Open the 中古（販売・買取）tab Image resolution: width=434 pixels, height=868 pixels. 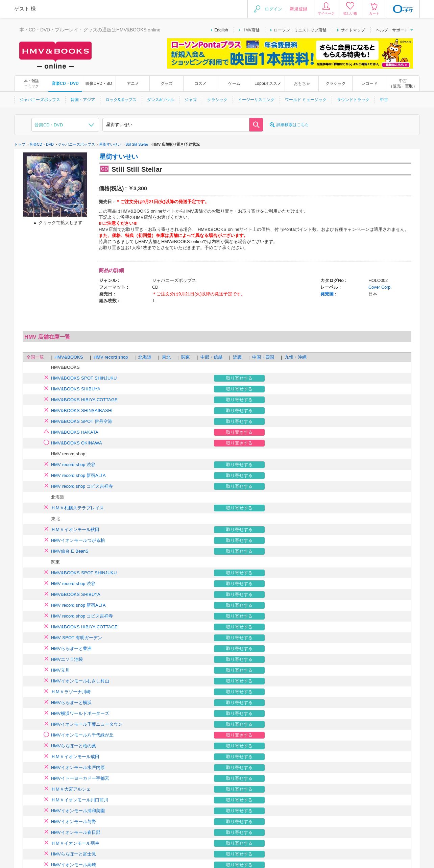pos(403,83)
